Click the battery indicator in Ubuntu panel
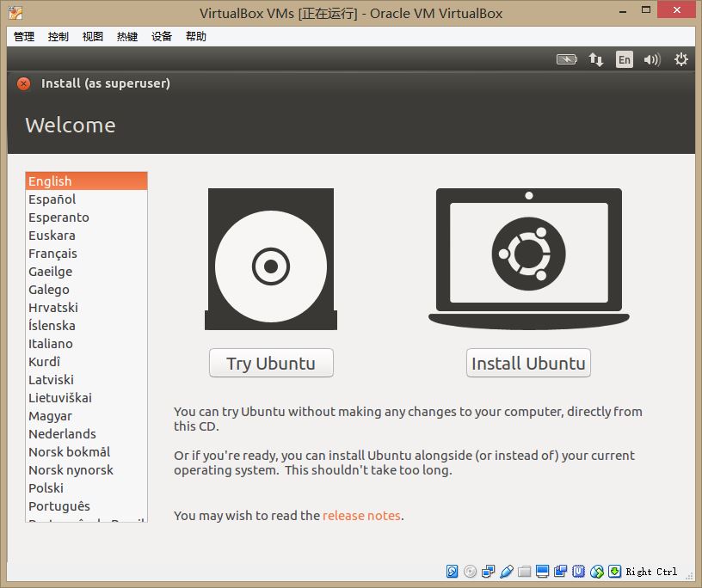 (x=567, y=59)
